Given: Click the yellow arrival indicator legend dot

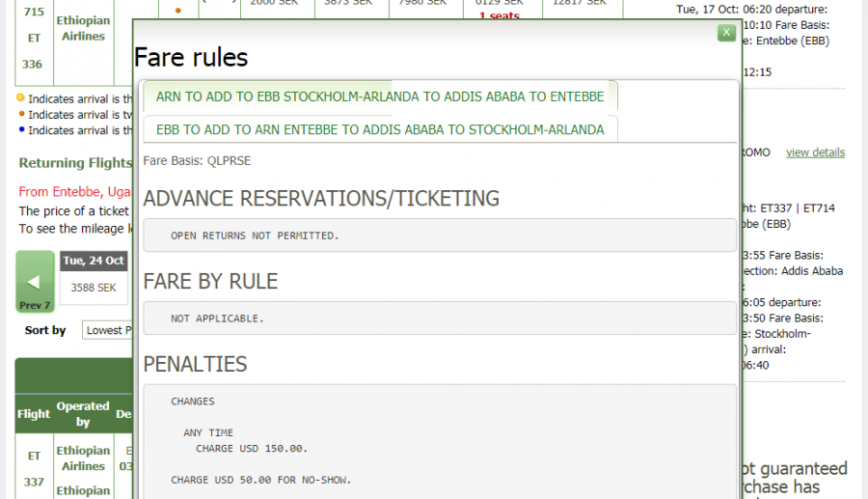Looking at the screenshot, I should pos(21,98).
